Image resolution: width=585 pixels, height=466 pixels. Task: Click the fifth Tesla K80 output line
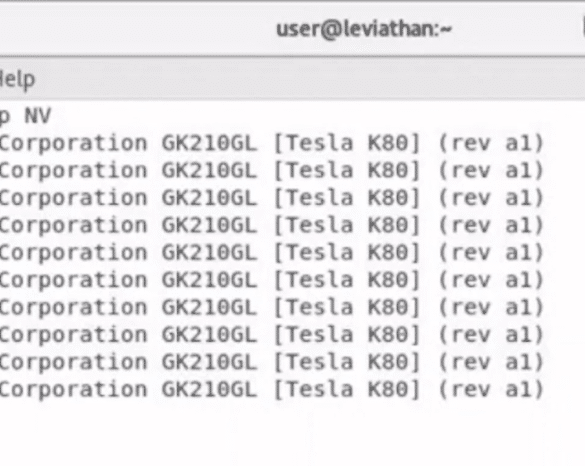point(271,253)
